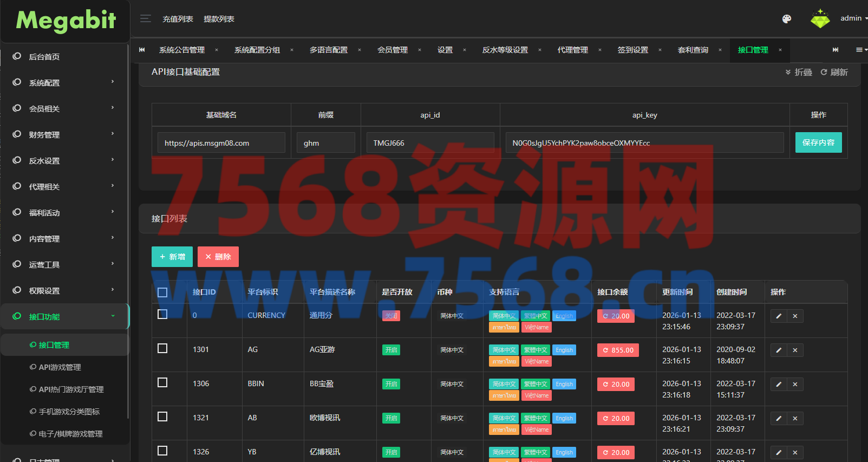This screenshot has width=868, height=462.
Task: Click the 刷新 refresh icon in panel header
Action: click(x=834, y=72)
